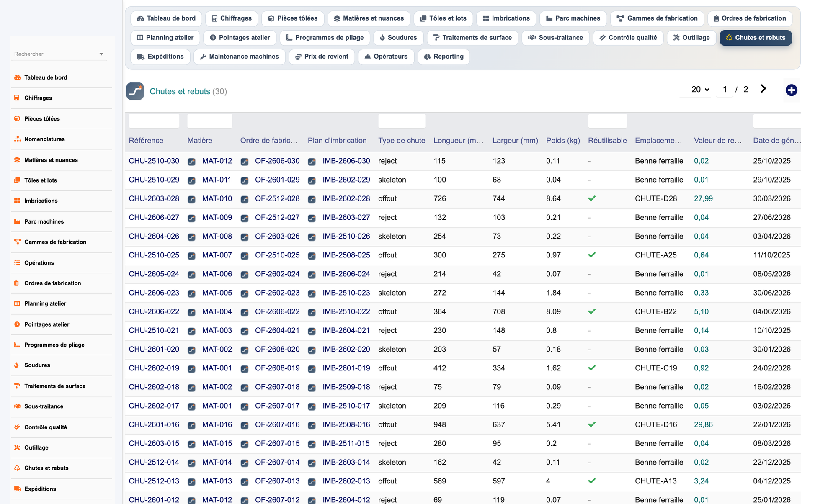Click Chutes et rebuts page title link
The width and height of the screenshot is (815, 504).
click(x=180, y=91)
